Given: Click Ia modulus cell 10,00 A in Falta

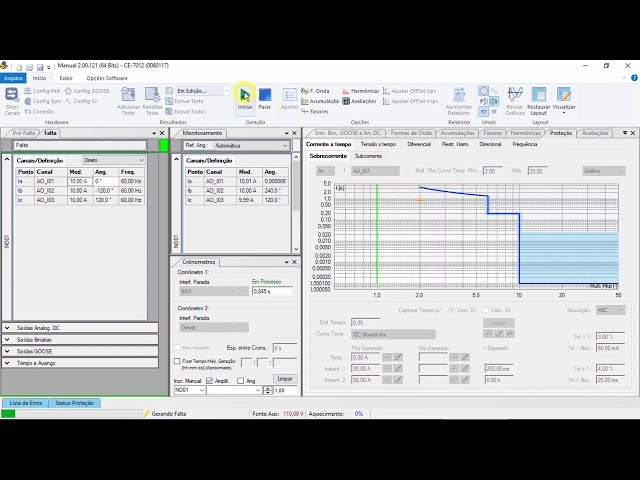Looking at the screenshot, I should click(80, 181).
